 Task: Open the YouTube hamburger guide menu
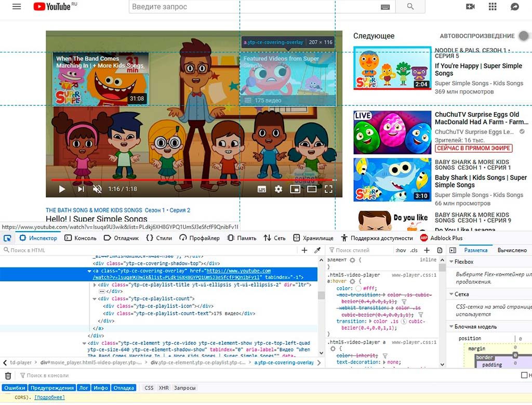pyautogui.click(x=16, y=6)
